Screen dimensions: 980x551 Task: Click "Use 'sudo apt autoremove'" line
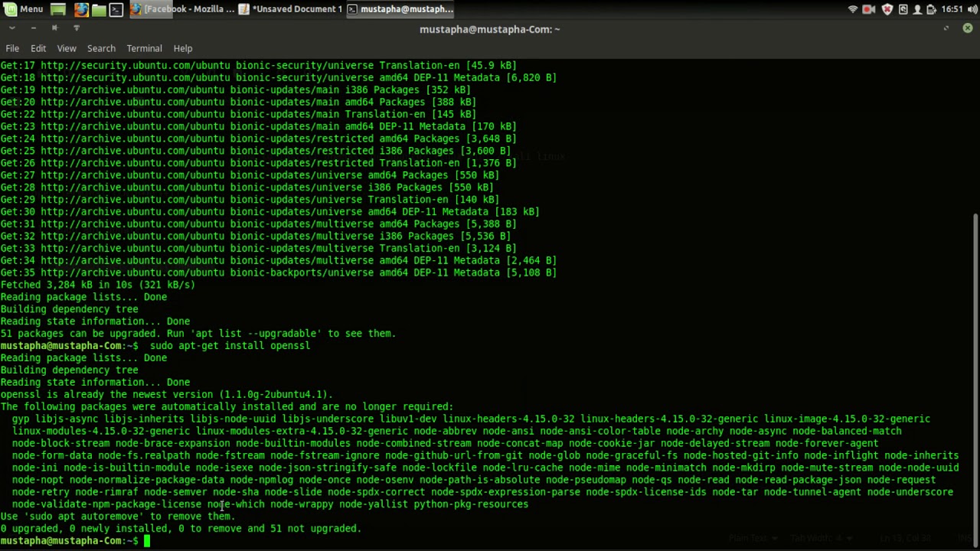click(x=118, y=517)
